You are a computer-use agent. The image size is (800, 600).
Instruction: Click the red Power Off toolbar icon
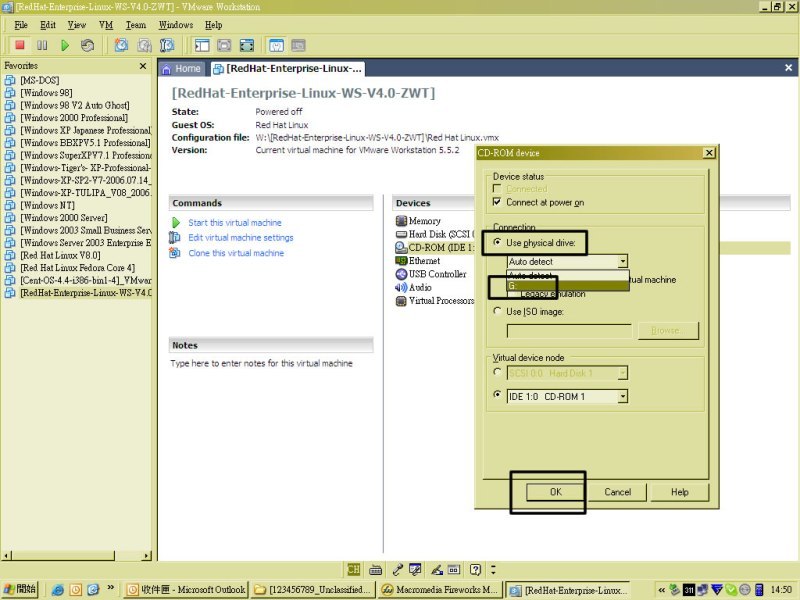coord(20,45)
